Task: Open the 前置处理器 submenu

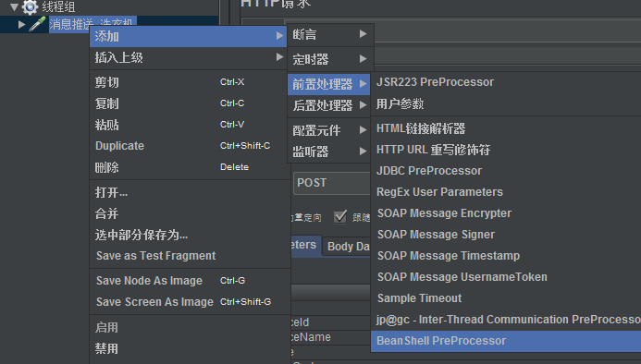Action: coord(328,84)
